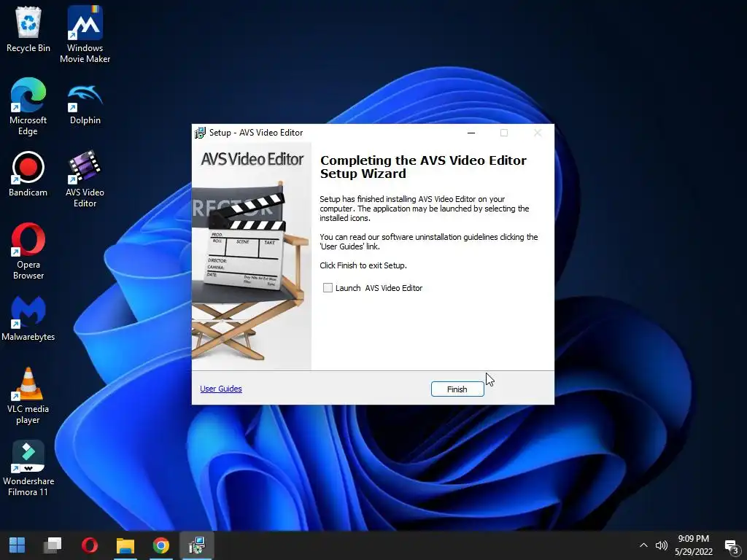Open the volume control in the tray
The height and width of the screenshot is (560, 747).
tap(661, 545)
